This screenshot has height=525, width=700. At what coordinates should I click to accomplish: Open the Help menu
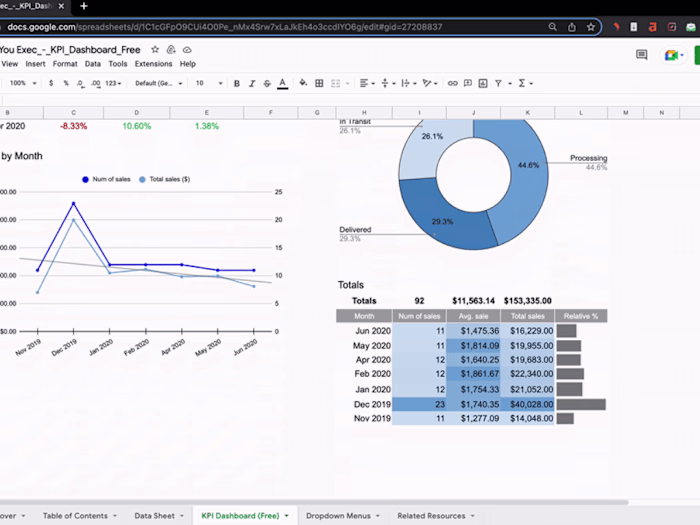click(x=188, y=64)
